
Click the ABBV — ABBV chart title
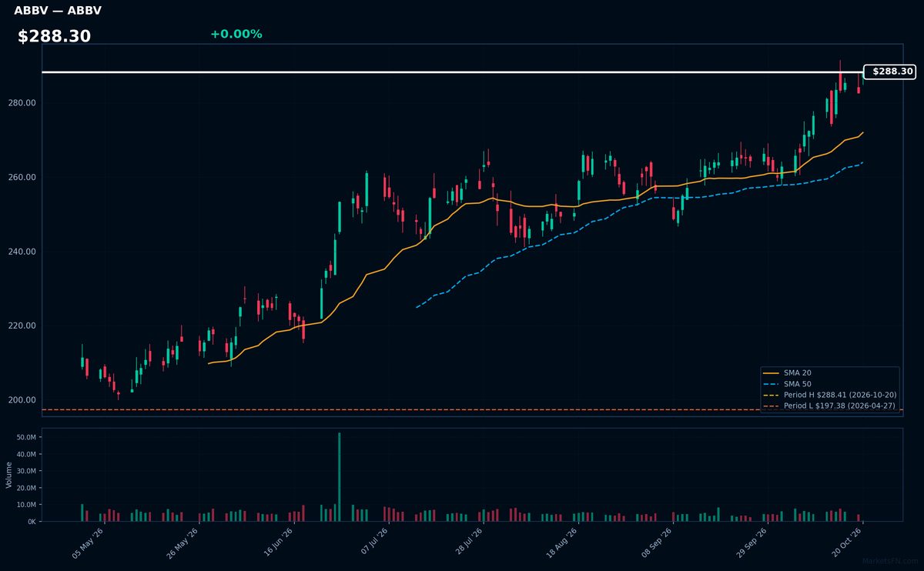pyautogui.click(x=58, y=11)
